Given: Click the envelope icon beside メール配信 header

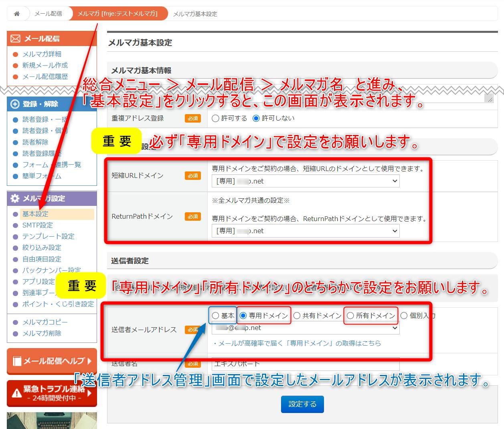Looking at the screenshot, I should coord(15,38).
